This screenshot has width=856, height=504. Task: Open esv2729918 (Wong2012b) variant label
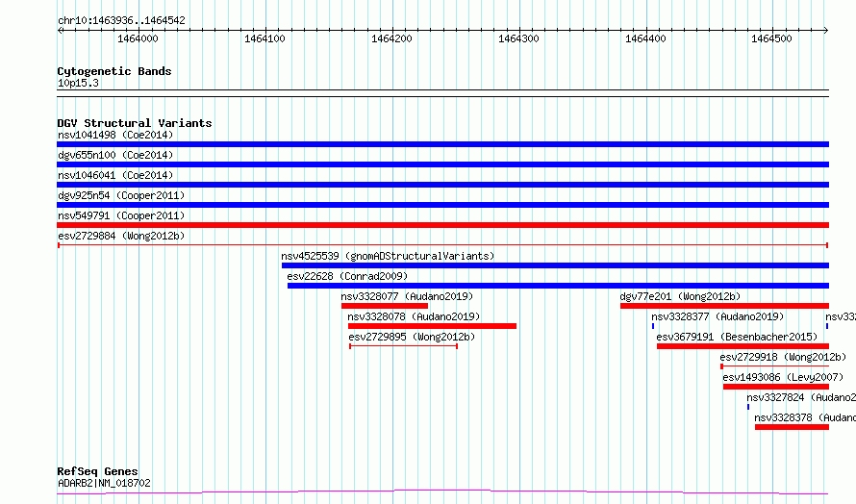tap(783, 357)
